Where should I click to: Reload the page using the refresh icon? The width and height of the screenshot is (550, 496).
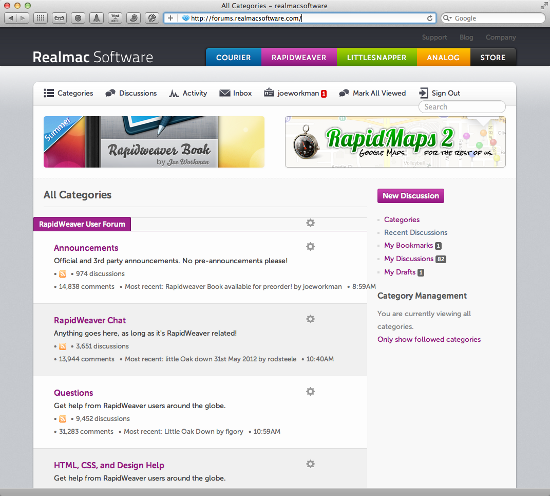point(429,18)
